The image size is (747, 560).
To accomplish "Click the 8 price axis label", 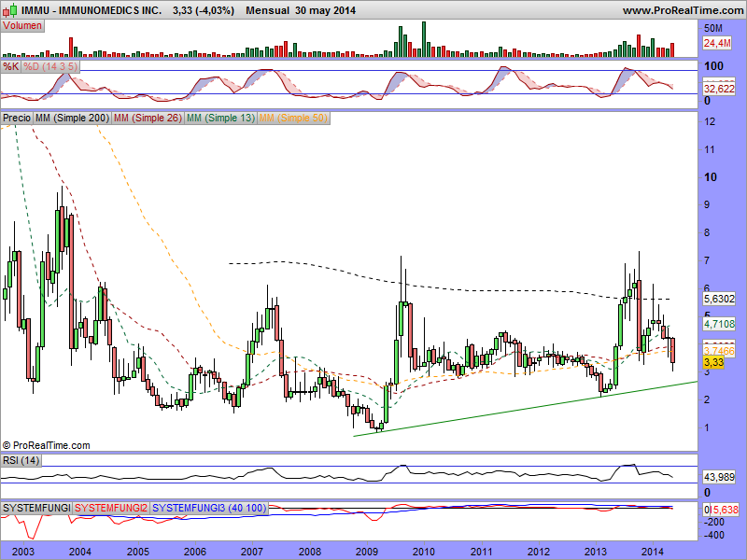I will pyautogui.click(x=707, y=232).
